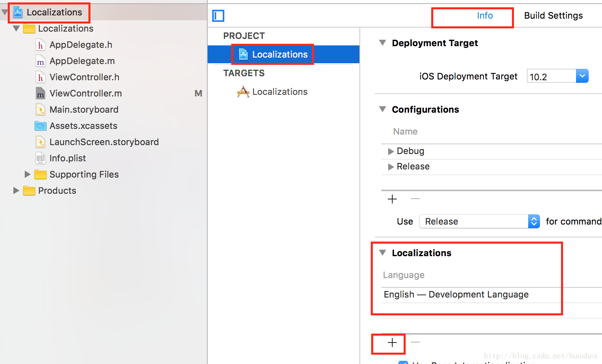This screenshot has width=602, height=364.
Task: Add a new localization with plus button
Action: [x=392, y=343]
